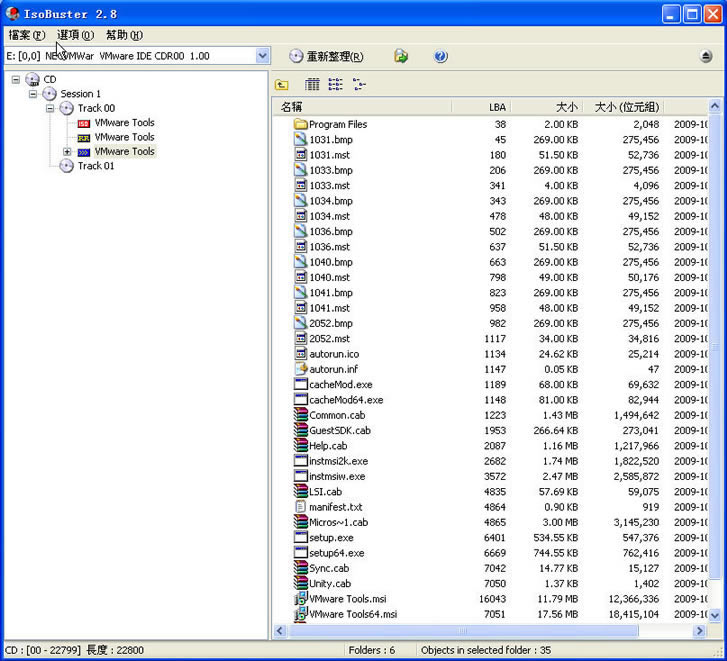Switch to details grid view icon

312,84
